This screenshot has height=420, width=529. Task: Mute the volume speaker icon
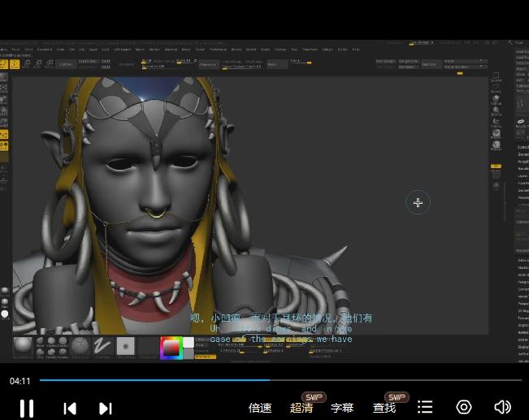(502, 407)
